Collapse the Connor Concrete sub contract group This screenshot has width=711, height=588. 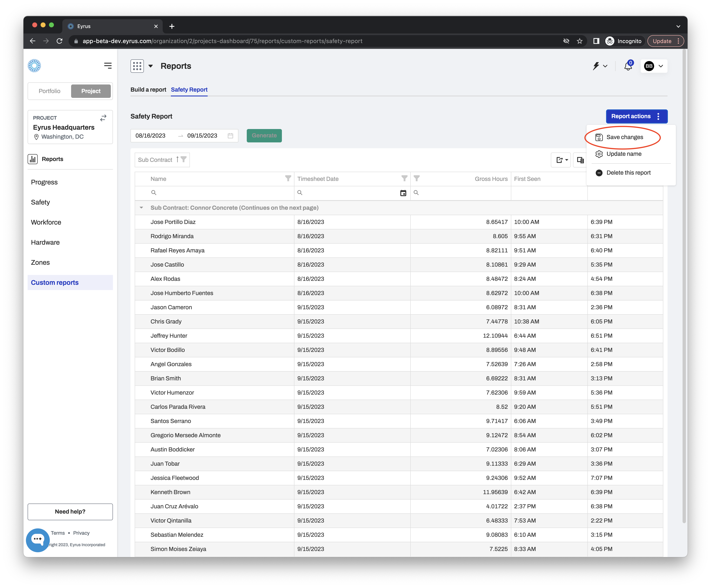click(141, 208)
